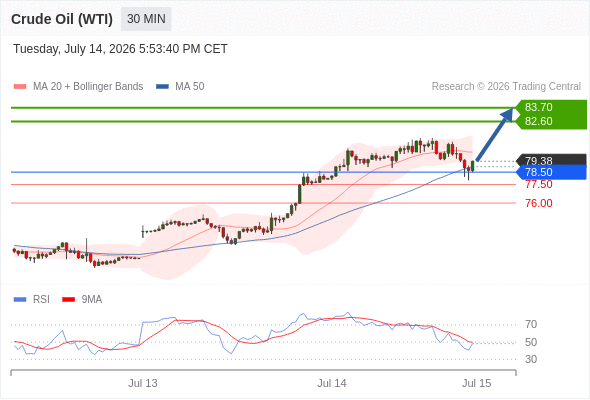Toggle the 9MA red legend marker

coord(68,300)
